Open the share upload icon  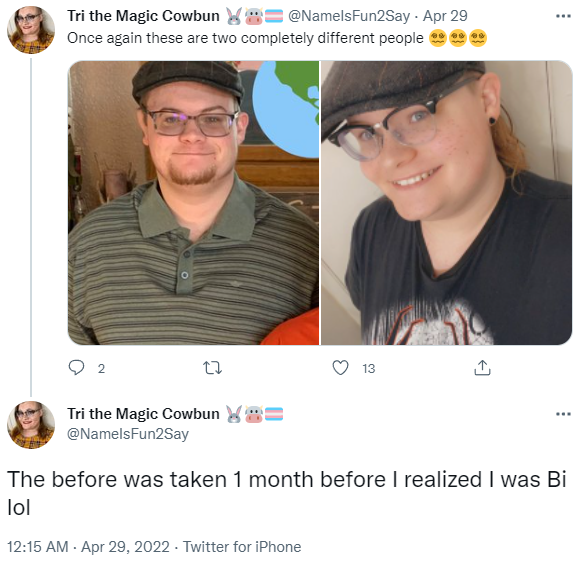[x=482, y=368]
